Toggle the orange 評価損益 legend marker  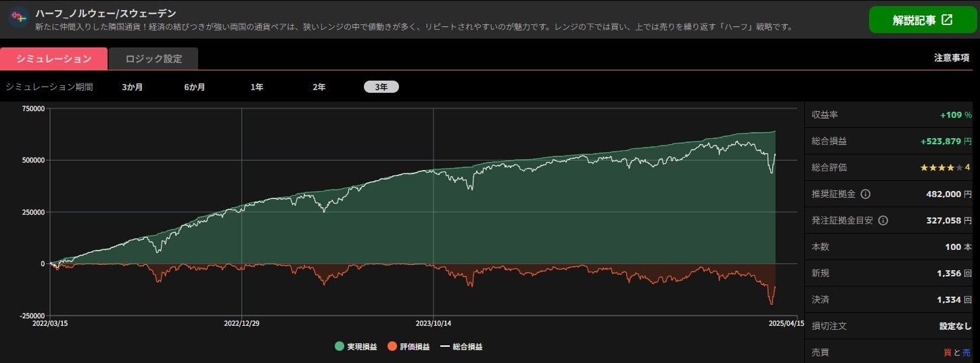pos(392,347)
